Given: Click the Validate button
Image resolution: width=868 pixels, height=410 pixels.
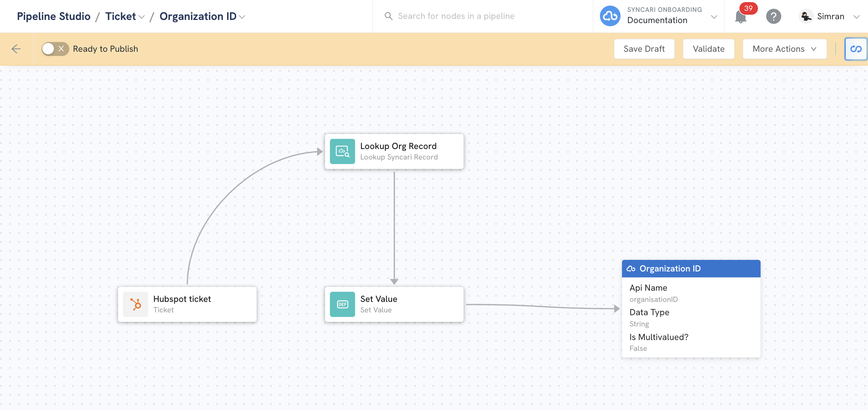Looking at the screenshot, I should 708,49.
